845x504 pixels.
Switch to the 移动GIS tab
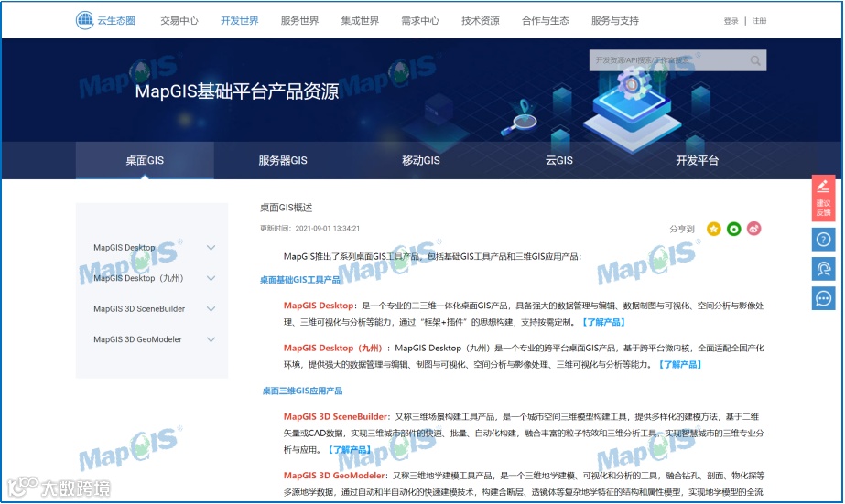coord(421,160)
